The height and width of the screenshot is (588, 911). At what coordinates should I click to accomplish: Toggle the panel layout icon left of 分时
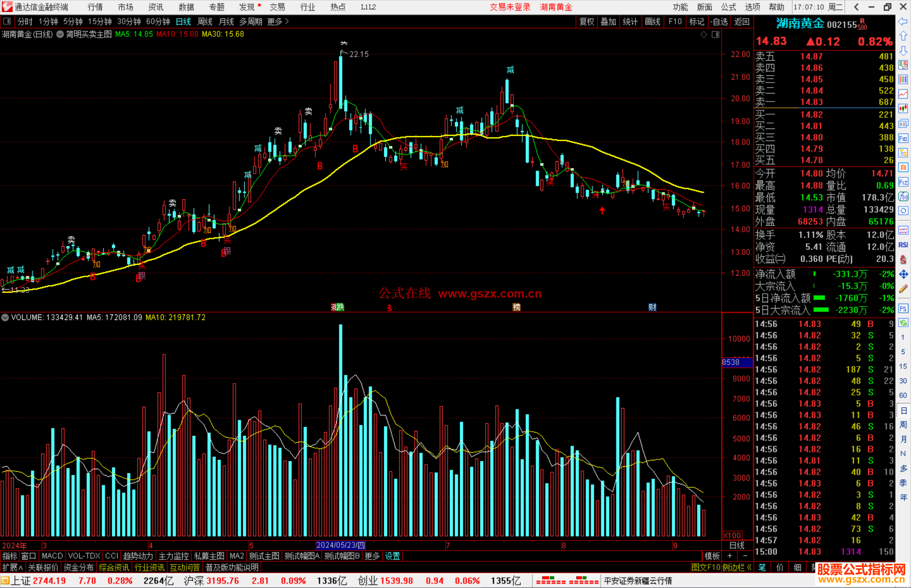[x=7, y=21]
